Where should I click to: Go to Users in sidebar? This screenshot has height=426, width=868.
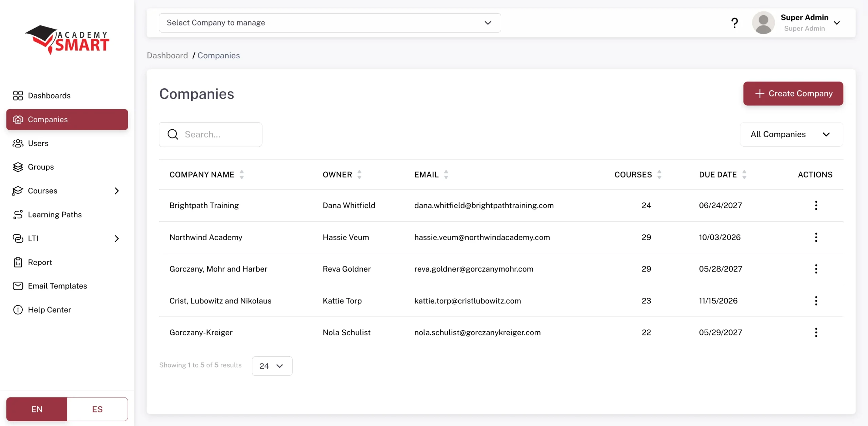pyautogui.click(x=67, y=143)
